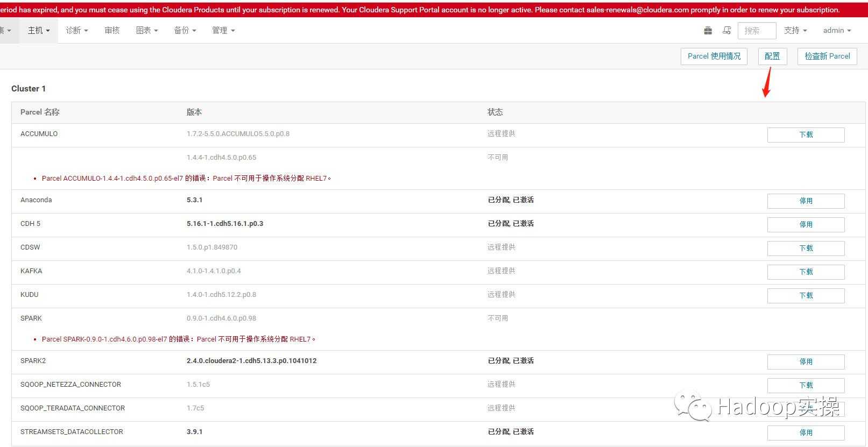This screenshot has height=447, width=868.
Task: Select version 1.4.4-1.cdh4.5.0.p0.65
Action: [221, 157]
